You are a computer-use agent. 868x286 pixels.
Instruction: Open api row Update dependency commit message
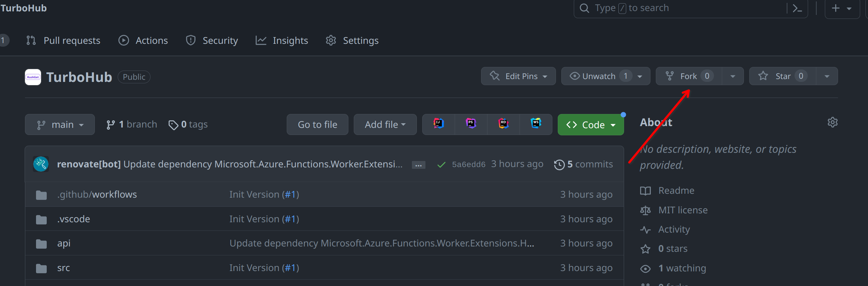[x=382, y=243]
